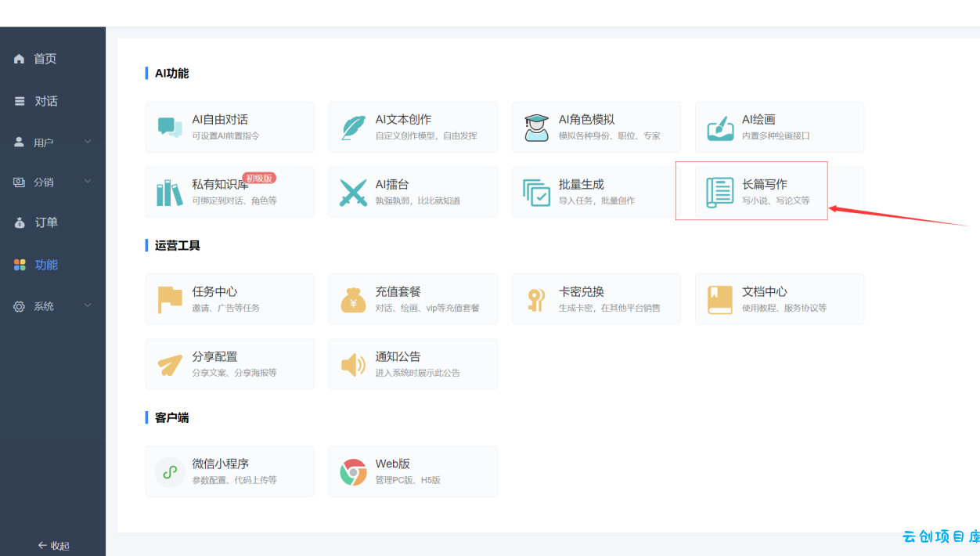Click the 分享配置 card title
The height and width of the screenshot is (556, 980).
click(214, 356)
